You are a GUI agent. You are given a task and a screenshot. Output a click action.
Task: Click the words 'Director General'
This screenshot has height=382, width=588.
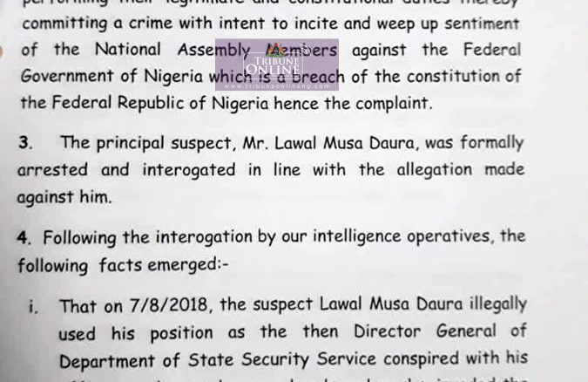(425, 331)
